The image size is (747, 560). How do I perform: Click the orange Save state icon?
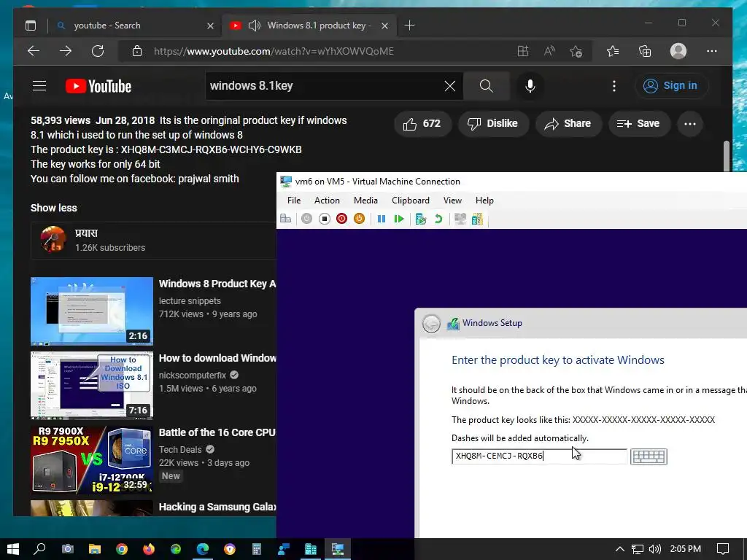coord(359,219)
